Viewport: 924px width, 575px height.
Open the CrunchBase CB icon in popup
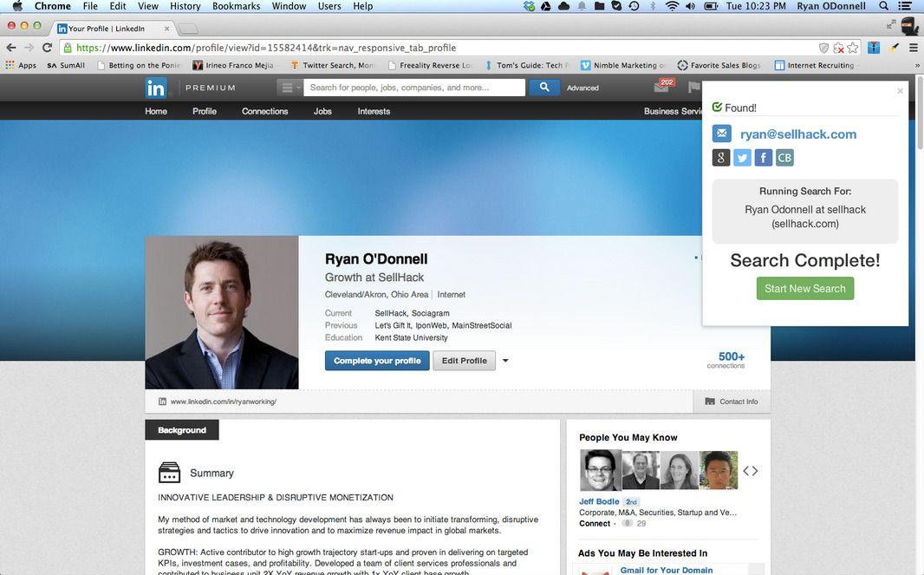point(784,158)
